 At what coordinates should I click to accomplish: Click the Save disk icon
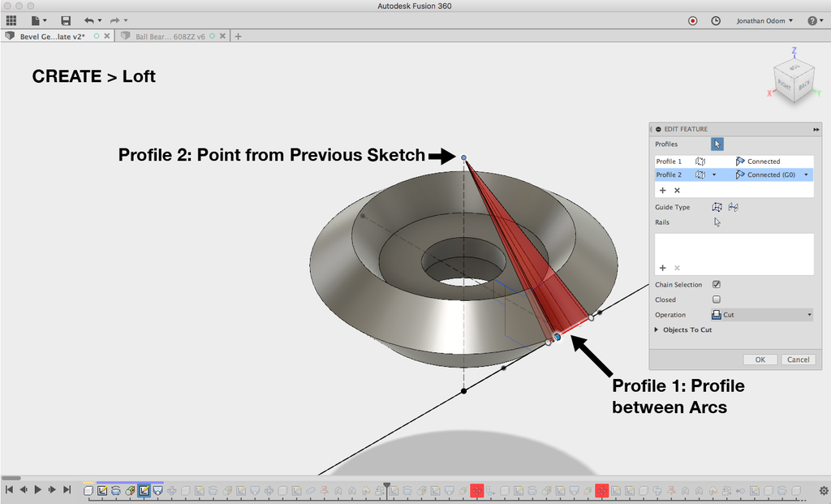pos(66,20)
